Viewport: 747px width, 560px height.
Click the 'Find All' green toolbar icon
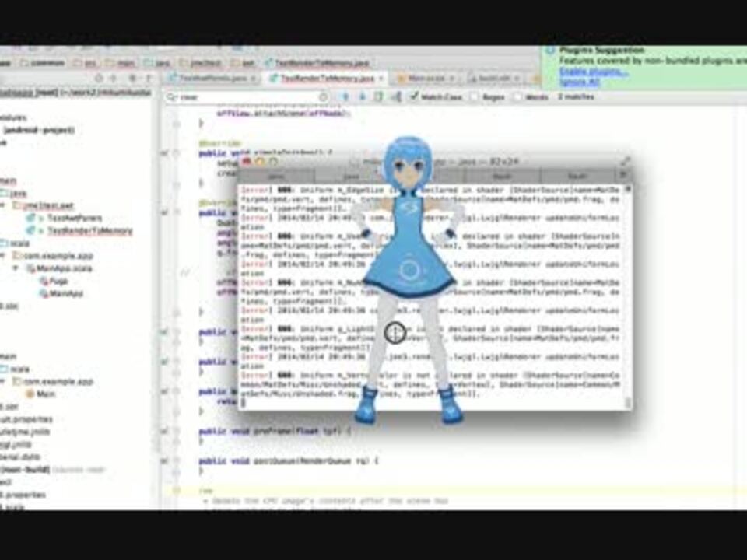click(x=378, y=97)
